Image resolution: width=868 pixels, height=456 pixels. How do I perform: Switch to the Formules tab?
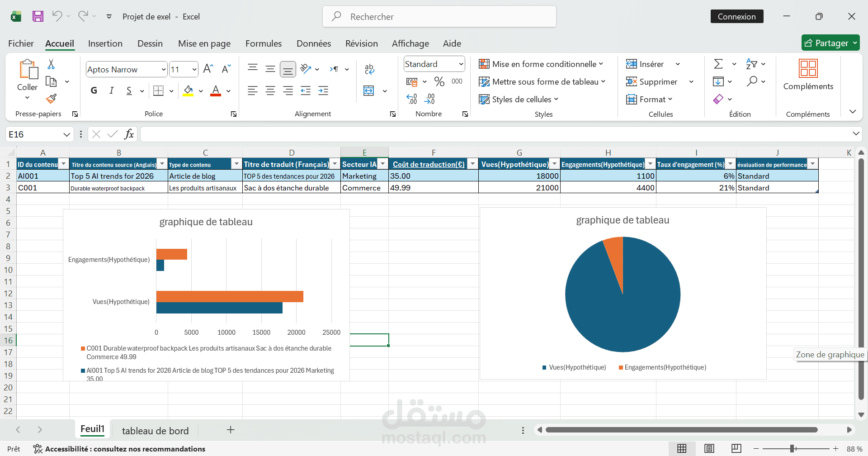(x=264, y=43)
